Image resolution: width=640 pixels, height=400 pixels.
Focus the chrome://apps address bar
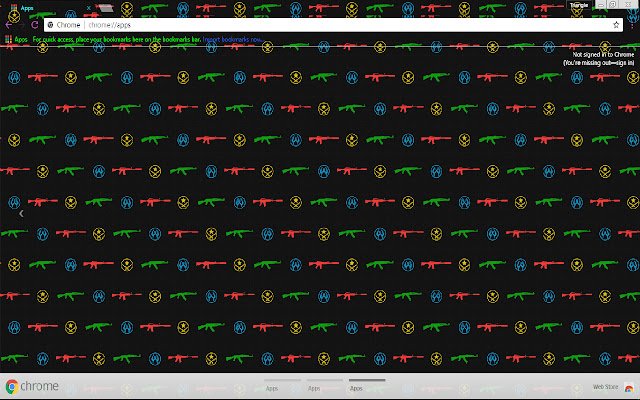point(333,25)
